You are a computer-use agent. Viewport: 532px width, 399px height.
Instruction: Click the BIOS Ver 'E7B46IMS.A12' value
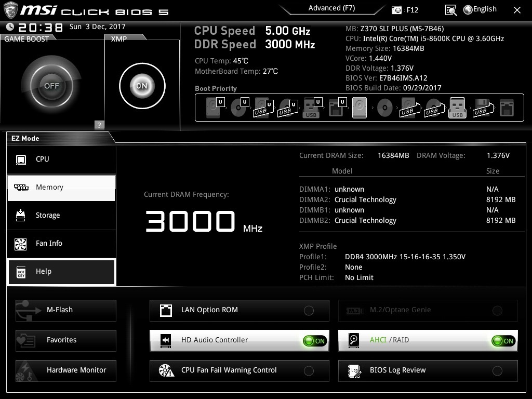tap(403, 78)
